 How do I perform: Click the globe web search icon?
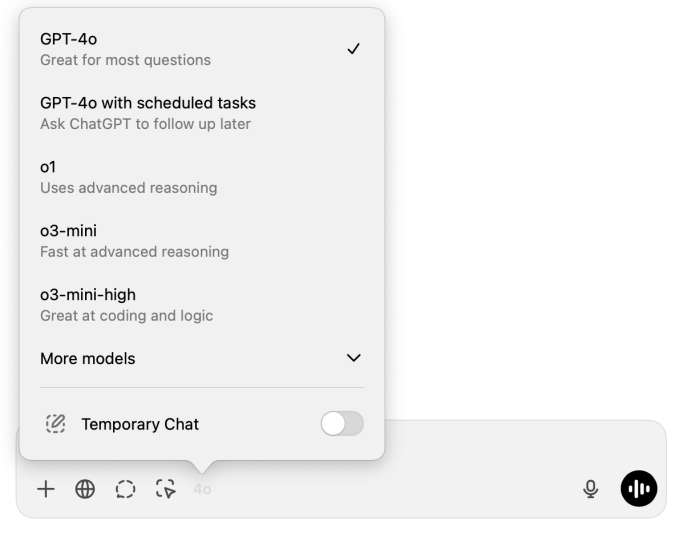coord(85,489)
